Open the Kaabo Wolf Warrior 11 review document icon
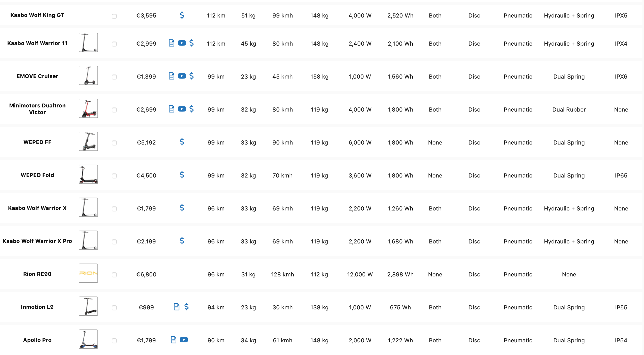 [x=171, y=43]
